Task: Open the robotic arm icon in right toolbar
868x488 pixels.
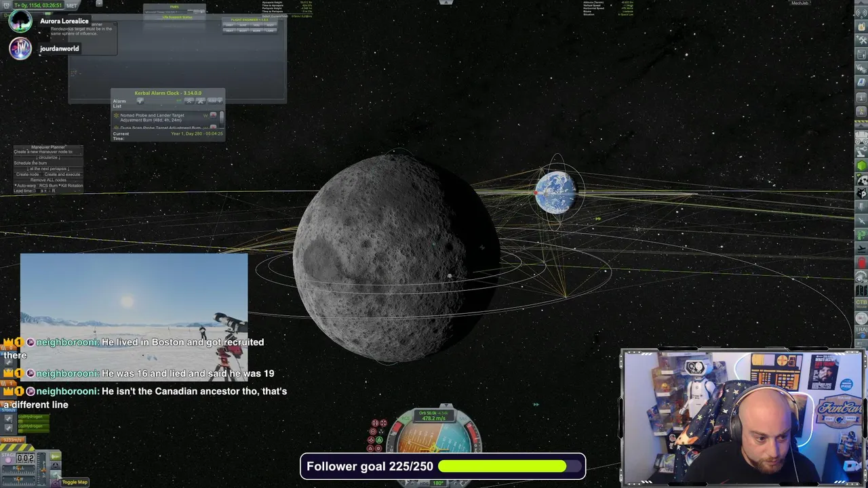Action: [861, 150]
